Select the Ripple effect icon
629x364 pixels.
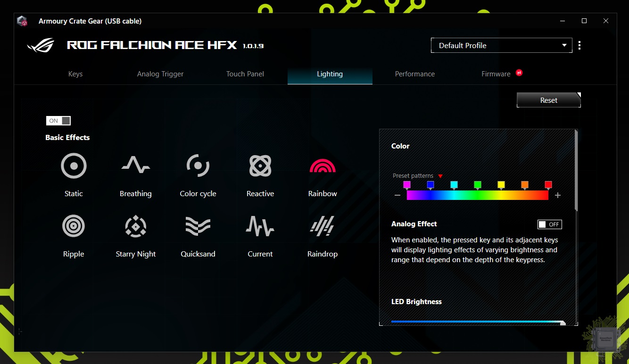[x=74, y=226]
